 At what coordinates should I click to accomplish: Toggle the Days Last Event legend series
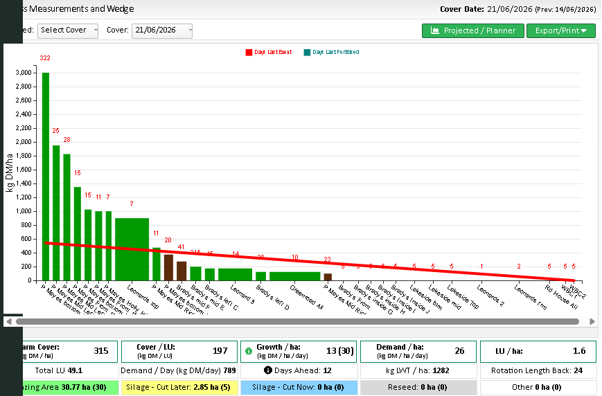click(269, 52)
